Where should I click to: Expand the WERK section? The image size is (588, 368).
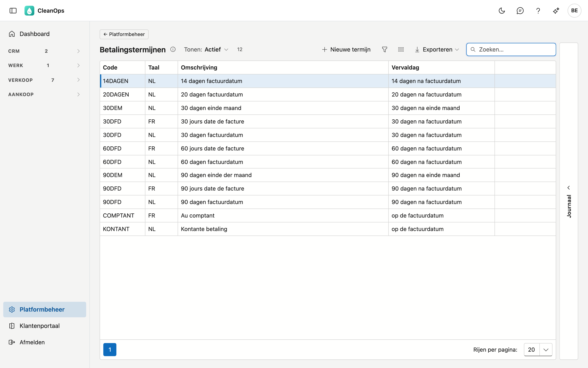tap(45, 65)
